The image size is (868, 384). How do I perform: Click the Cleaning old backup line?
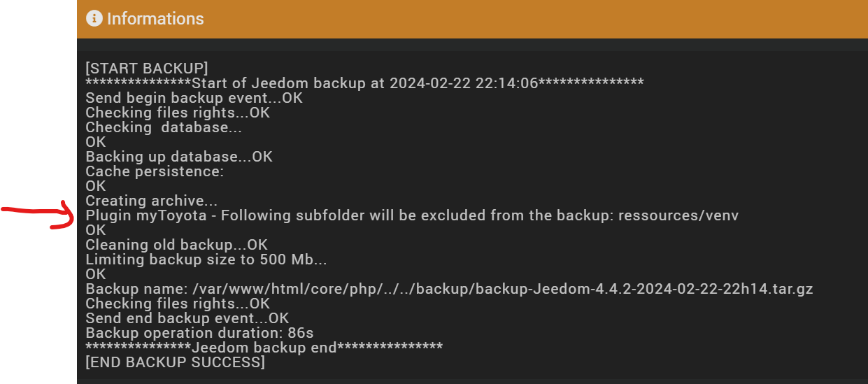176,245
